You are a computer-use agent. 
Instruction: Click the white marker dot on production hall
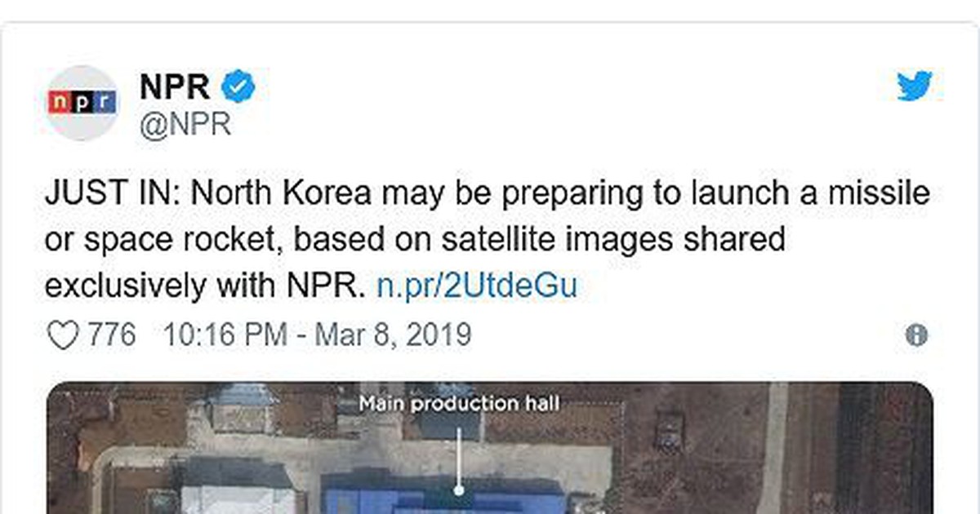[x=460, y=490]
